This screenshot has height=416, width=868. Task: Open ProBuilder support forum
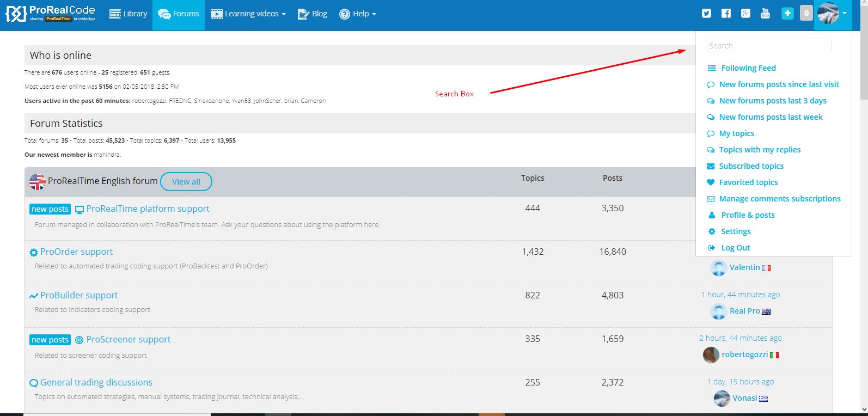(79, 295)
